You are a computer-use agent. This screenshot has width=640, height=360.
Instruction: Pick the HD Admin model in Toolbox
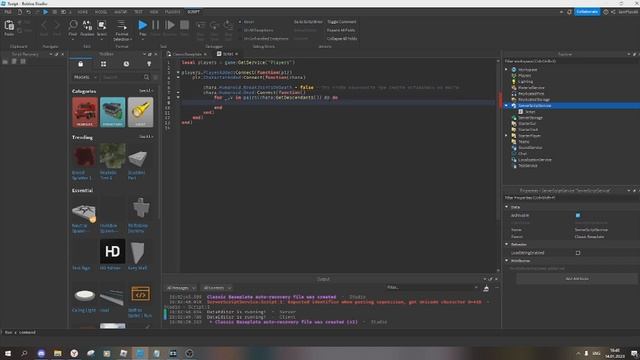(x=112, y=251)
